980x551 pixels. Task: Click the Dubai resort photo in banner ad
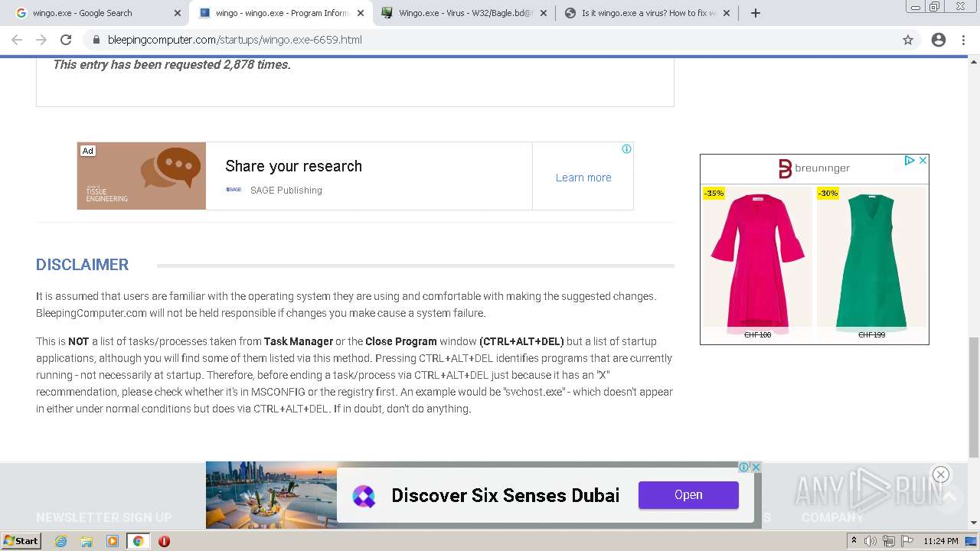271,494
